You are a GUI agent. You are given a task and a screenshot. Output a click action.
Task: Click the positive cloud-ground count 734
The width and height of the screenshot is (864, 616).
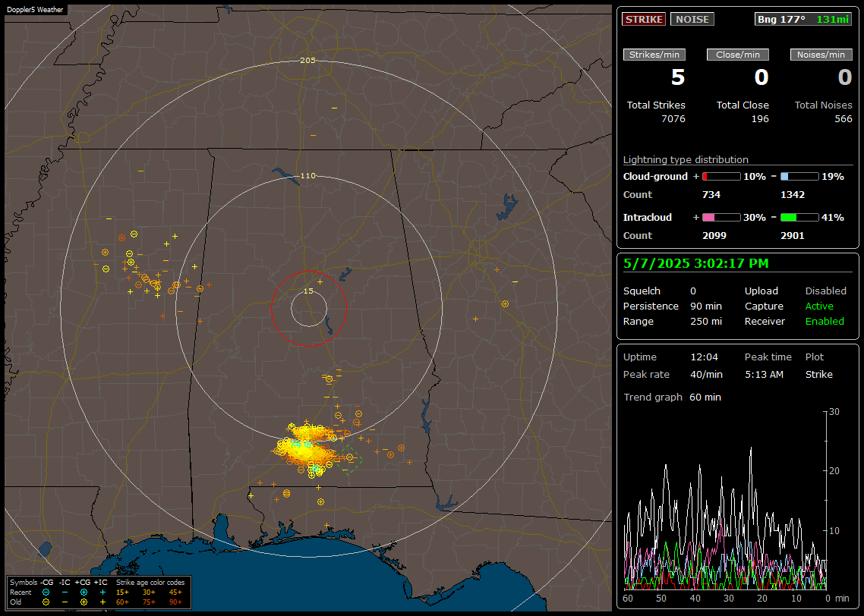(711, 195)
